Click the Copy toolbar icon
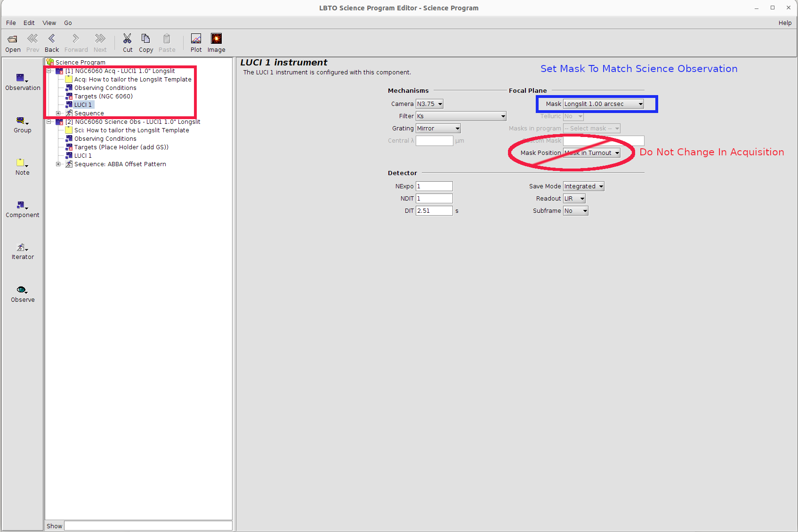Screen dimensions: 798x532 click(x=145, y=39)
